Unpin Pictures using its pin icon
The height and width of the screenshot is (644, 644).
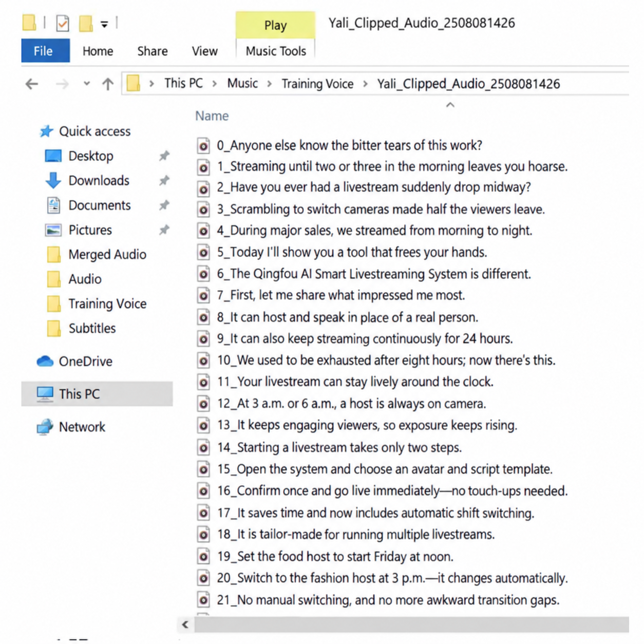tap(164, 230)
